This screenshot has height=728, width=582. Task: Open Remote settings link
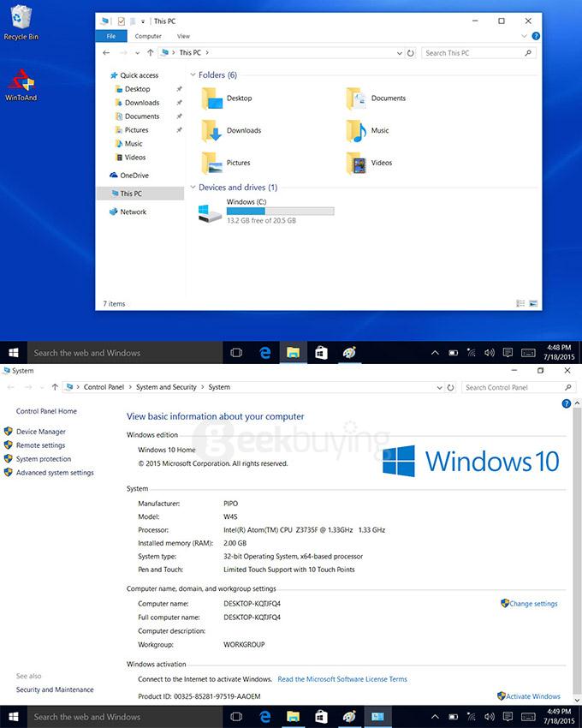[41, 445]
